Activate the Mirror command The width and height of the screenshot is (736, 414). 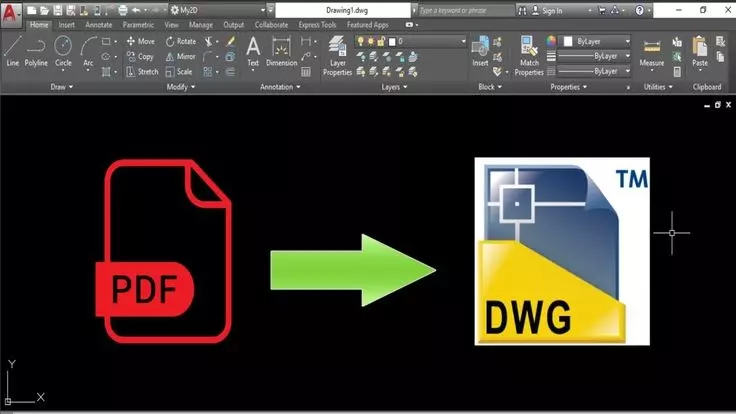pyautogui.click(x=180, y=56)
